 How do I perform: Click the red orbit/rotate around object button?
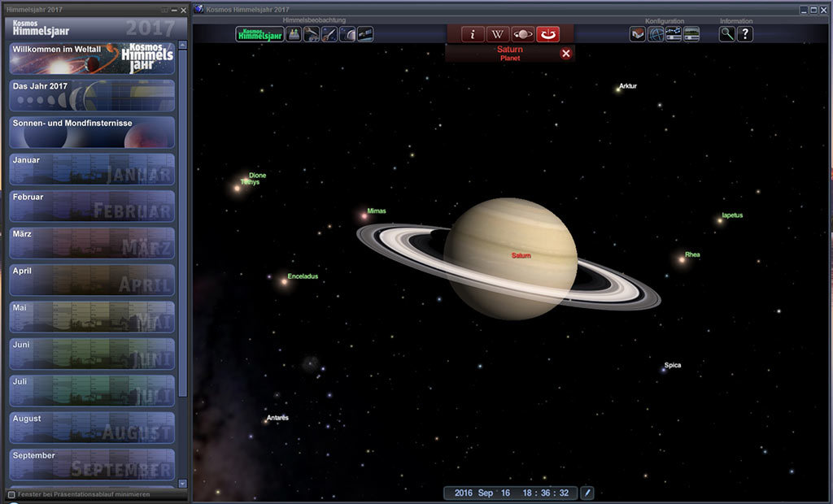[547, 34]
